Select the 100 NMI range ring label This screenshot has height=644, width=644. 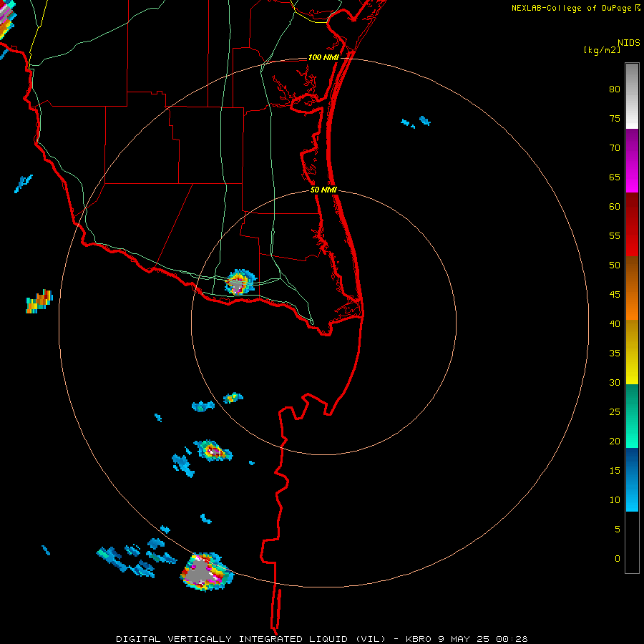tap(323, 57)
